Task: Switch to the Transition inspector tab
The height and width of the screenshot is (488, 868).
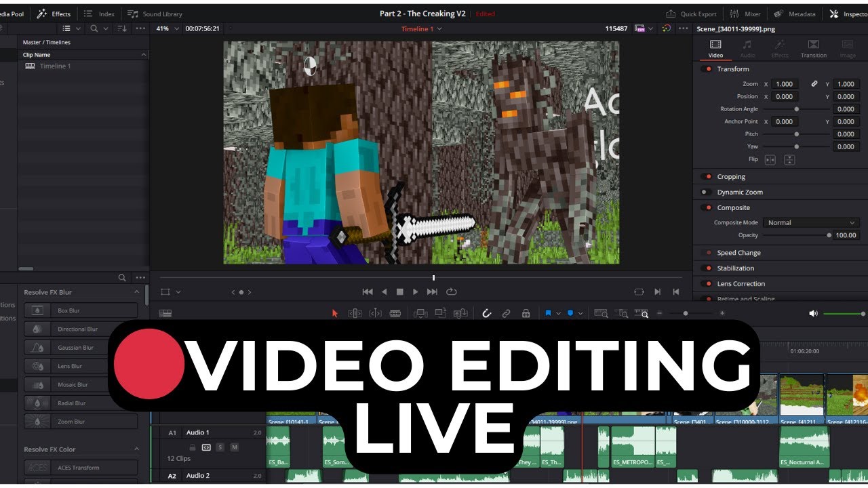Action: pyautogui.click(x=813, y=49)
